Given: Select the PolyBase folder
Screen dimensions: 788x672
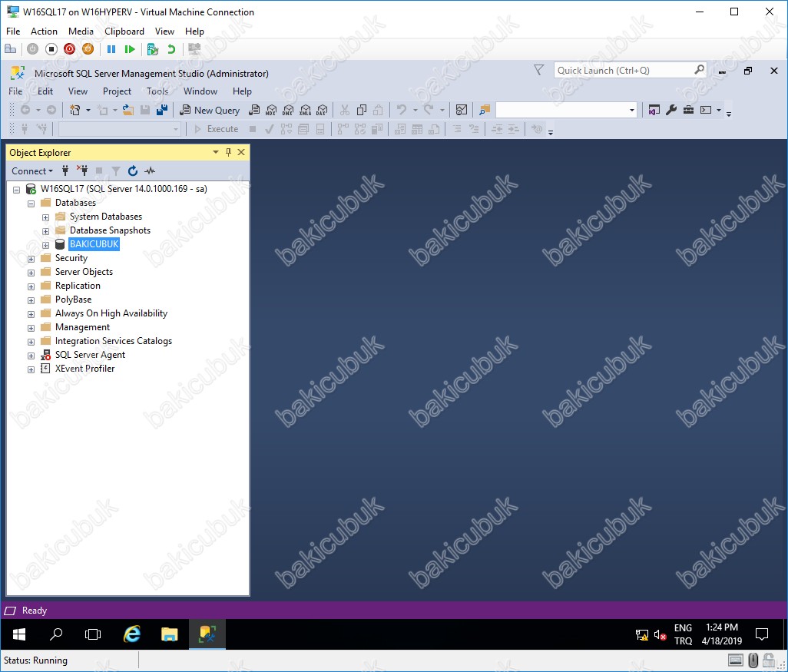Looking at the screenshot, I should [74, 299].
